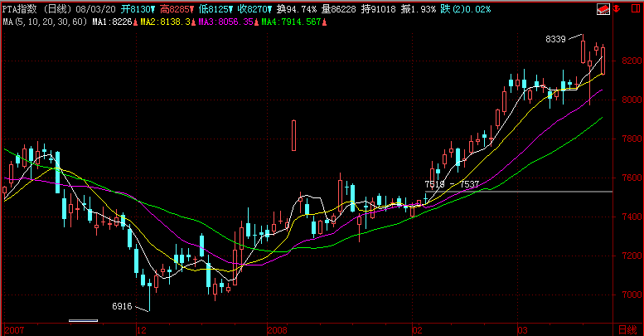This screenshot has width=644, height=336.
Task: Click the (日线) period label in the title
Action: (x=57, y=10)
